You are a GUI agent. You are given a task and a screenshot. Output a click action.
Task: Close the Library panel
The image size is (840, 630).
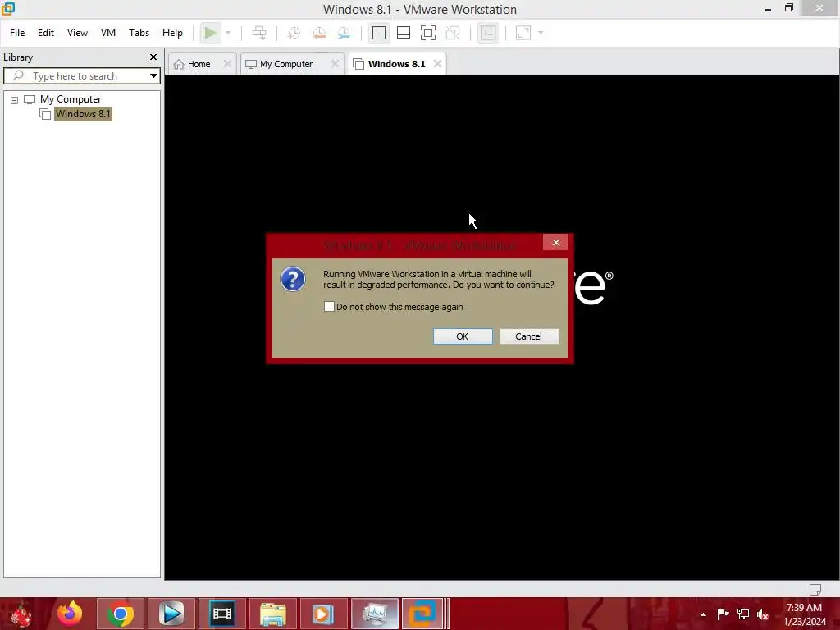click(153, 57)
